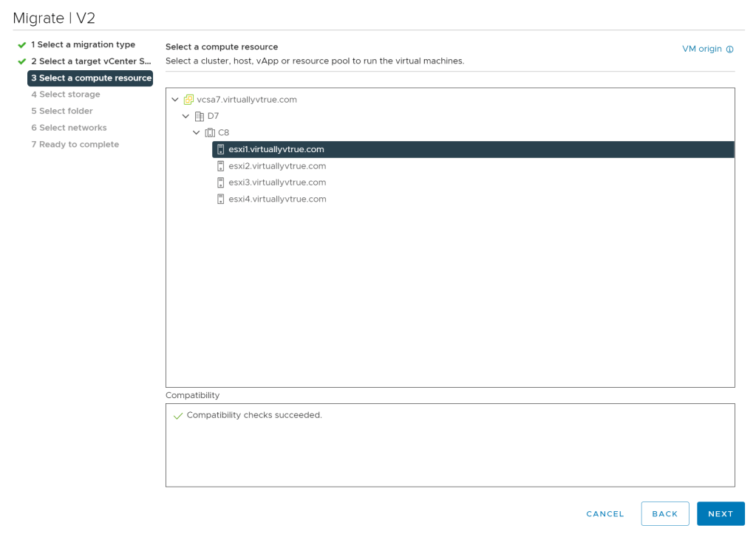
Task: Click the VM origin info icon
Action: tap(730, 49)
